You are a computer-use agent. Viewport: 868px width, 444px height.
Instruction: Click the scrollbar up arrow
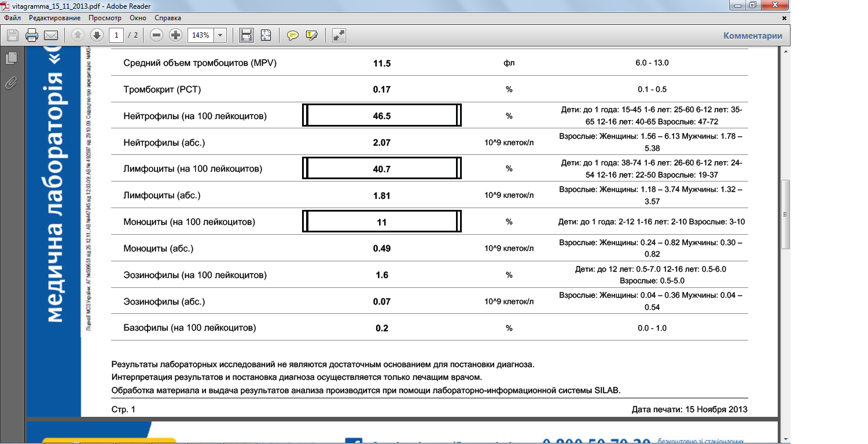coord(786,53)
